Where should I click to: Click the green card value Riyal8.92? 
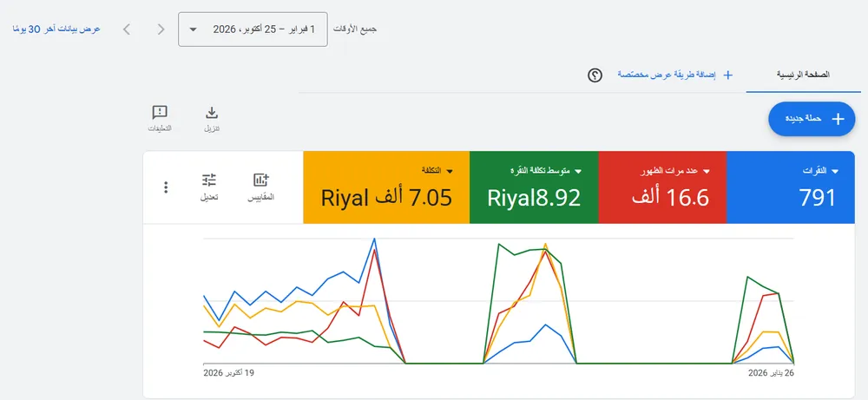tap(534, 198)
